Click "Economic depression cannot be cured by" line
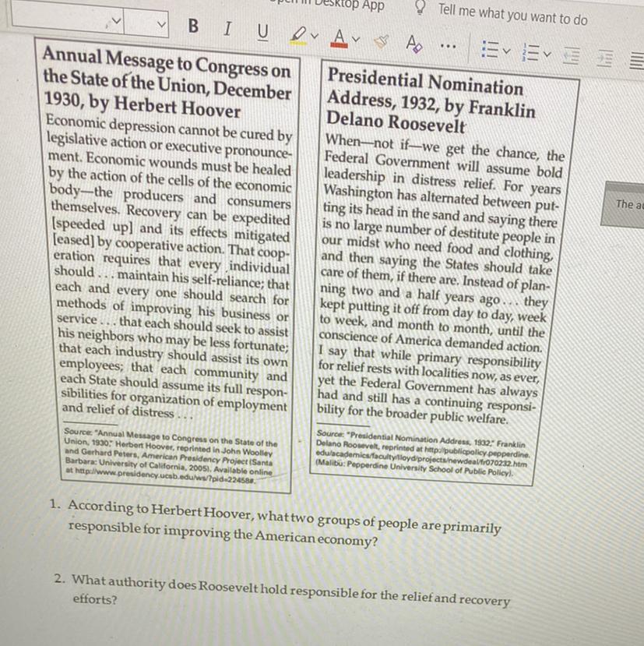This screenshot has width=644, height=646. pyautogui.click(x=169, y=128)
